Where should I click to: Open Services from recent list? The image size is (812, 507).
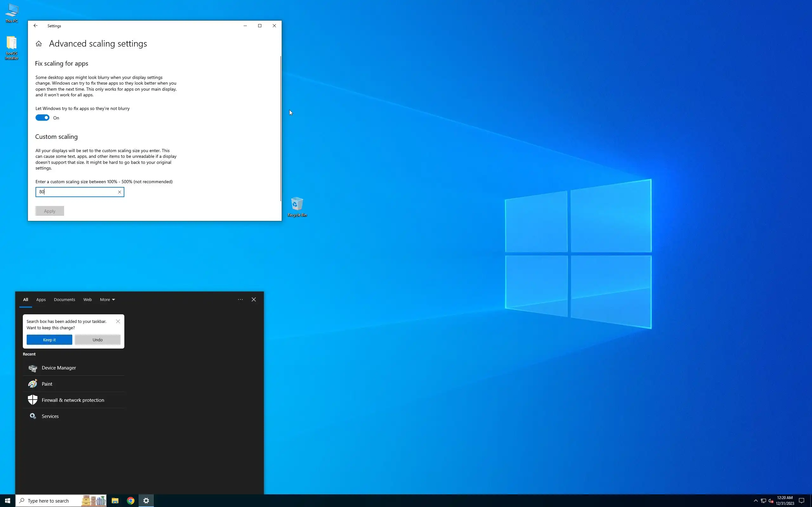50,416
